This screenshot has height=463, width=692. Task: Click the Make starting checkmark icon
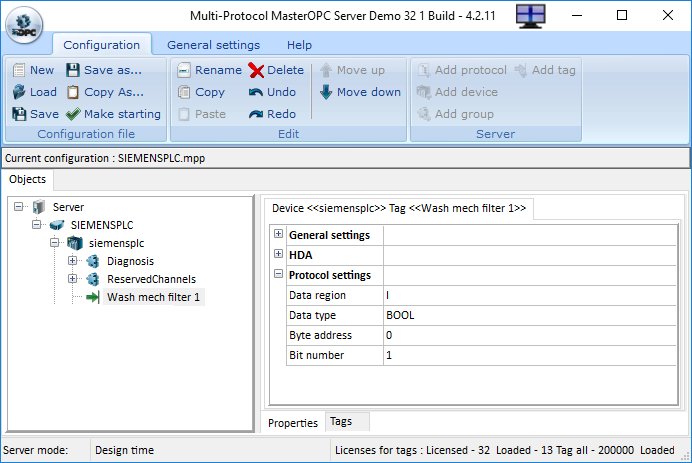73,114
